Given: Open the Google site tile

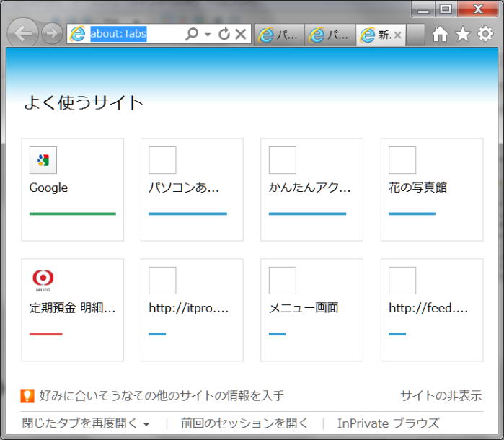Looking at the screenshot, I should click(73, 190).
